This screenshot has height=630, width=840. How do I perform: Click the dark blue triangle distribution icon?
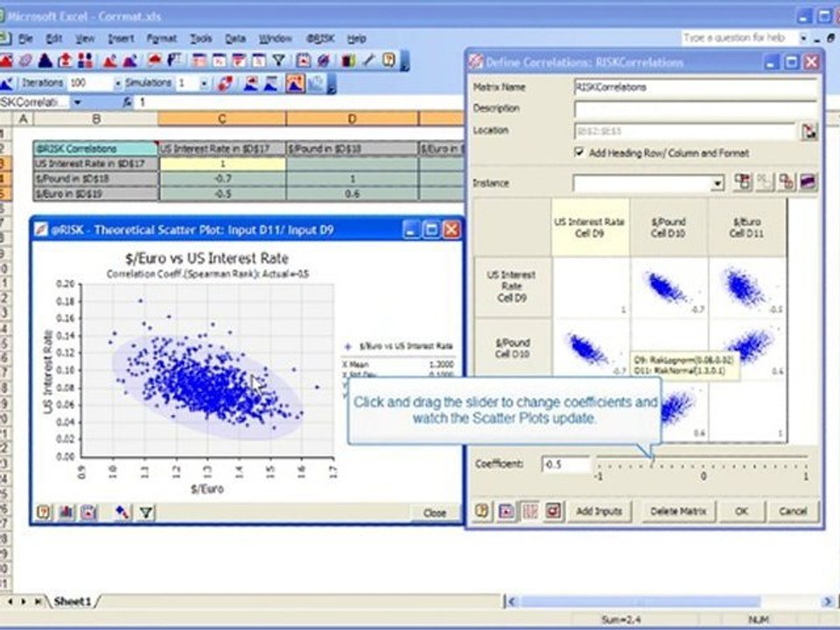pos(45,60)
